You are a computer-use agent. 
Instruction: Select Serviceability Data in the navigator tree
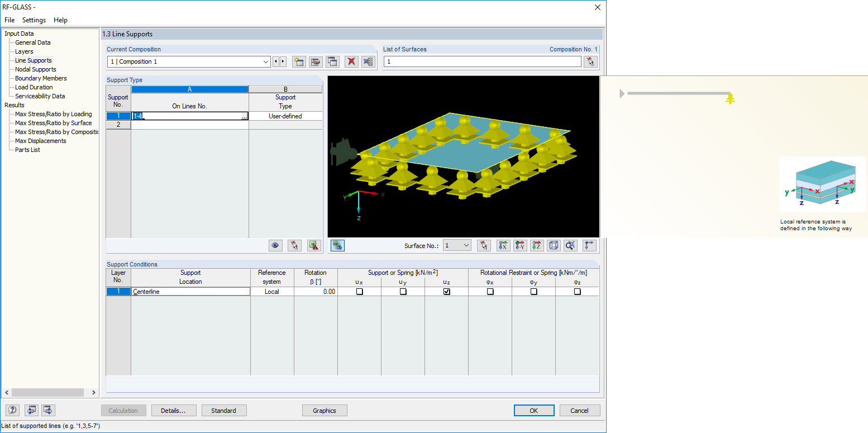tap(40, 96)
